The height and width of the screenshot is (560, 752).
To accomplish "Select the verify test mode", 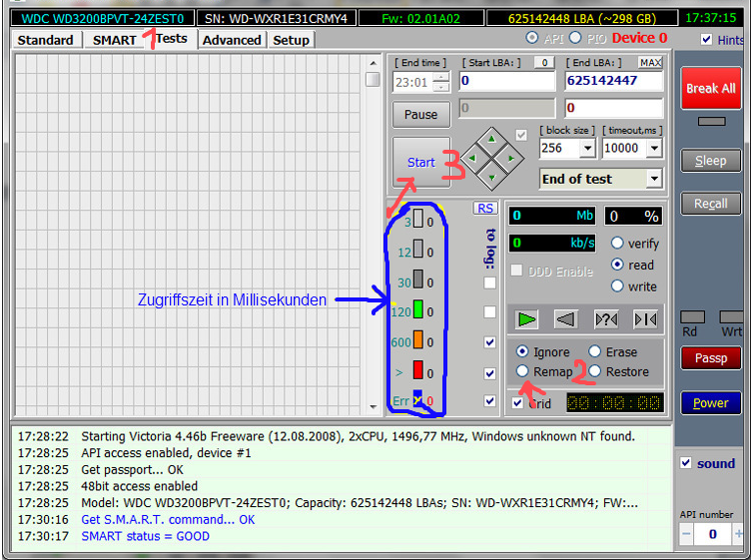I will click(x=617, y=244).
